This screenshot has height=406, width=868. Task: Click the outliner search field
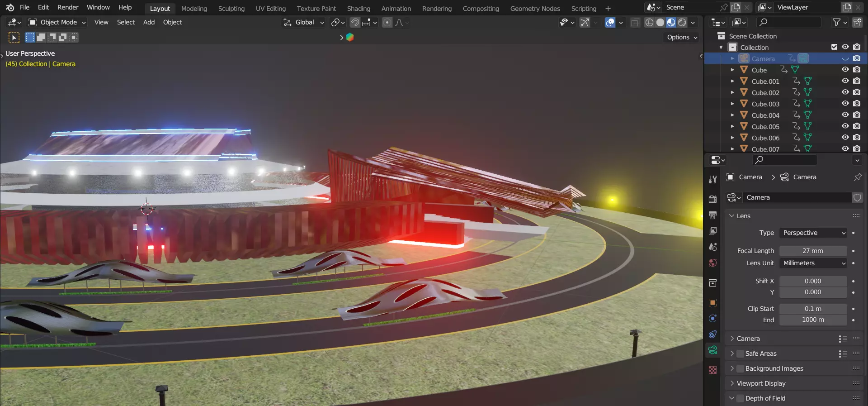[x=789, y=22]
